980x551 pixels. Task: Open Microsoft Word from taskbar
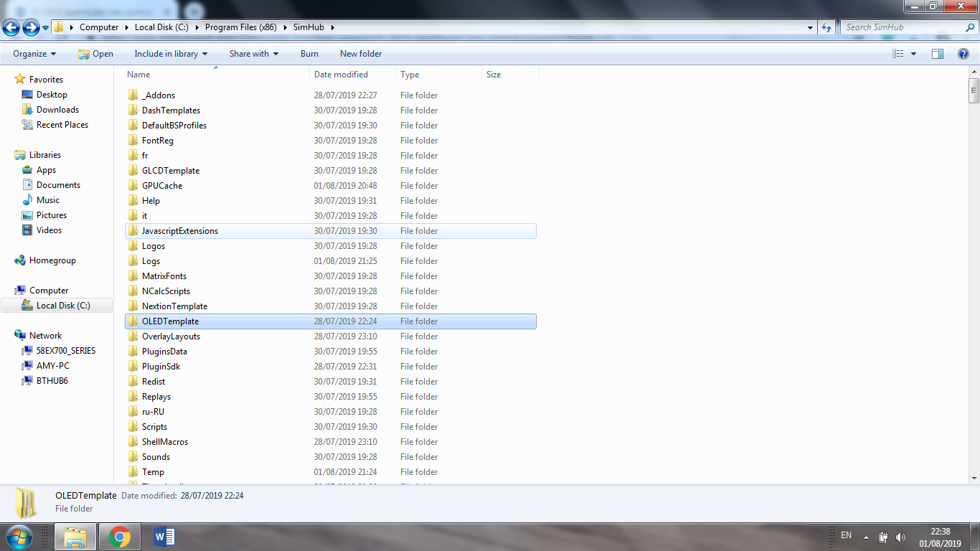[164, 537]
